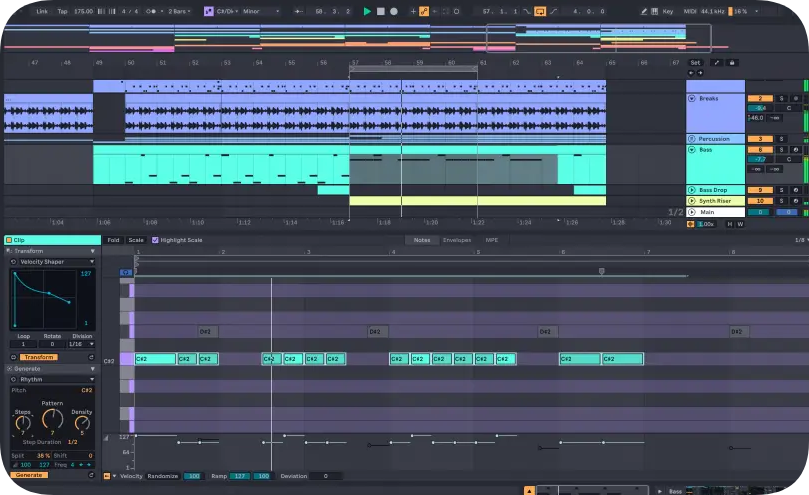
Task: Switch to the MPE tab
Action: click(492, 240)
